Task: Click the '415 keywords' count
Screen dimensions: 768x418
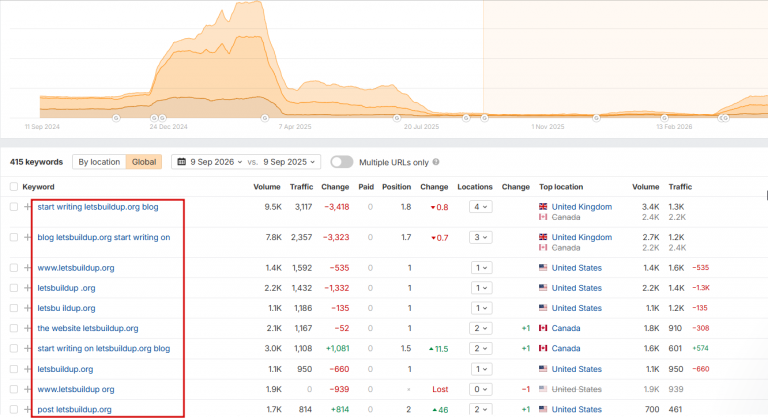Action: pyautogui.click(x=36, y=162)
